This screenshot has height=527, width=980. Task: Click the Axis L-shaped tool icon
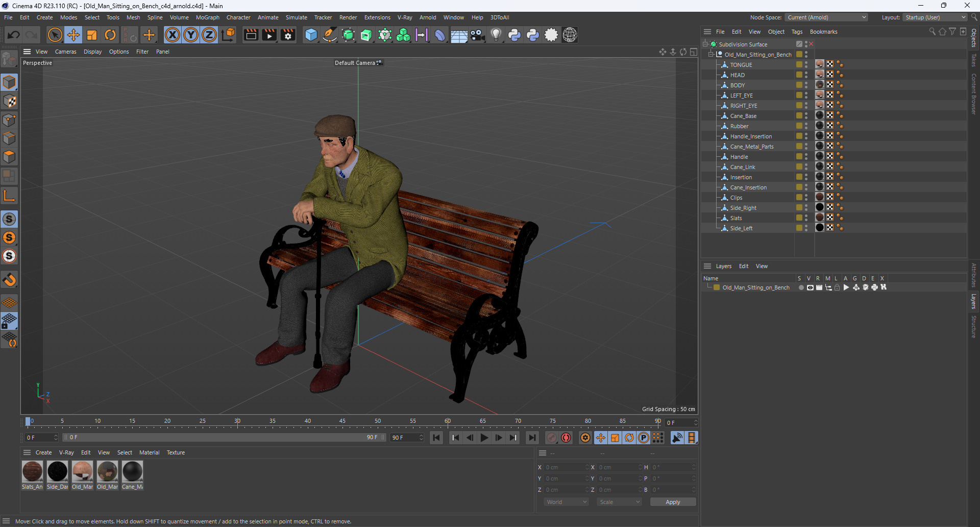point(9,195)
